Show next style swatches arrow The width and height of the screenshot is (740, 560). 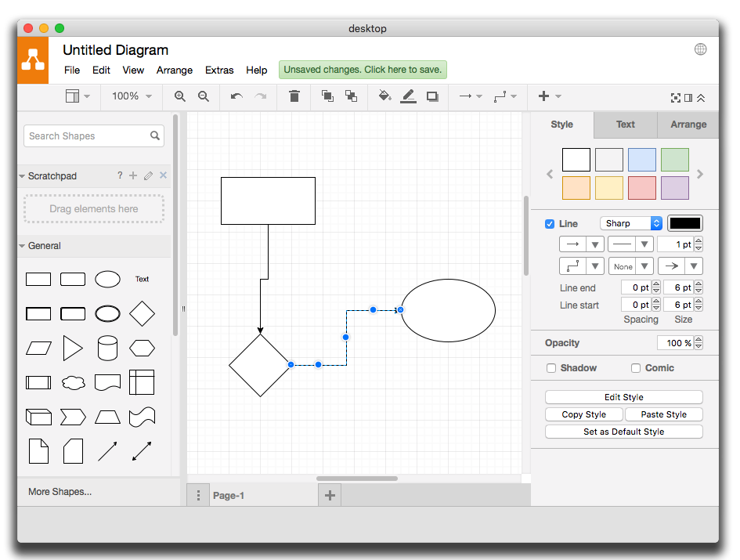coord(700,174)
